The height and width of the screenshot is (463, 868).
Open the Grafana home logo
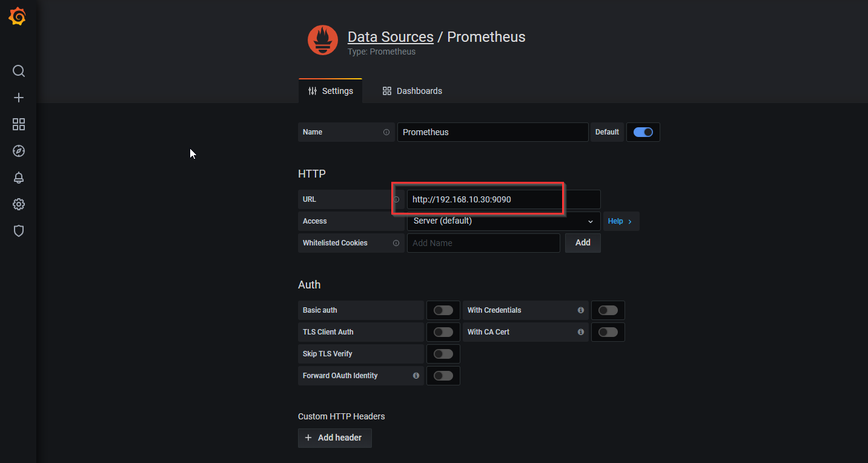click(x=18, y=17)
